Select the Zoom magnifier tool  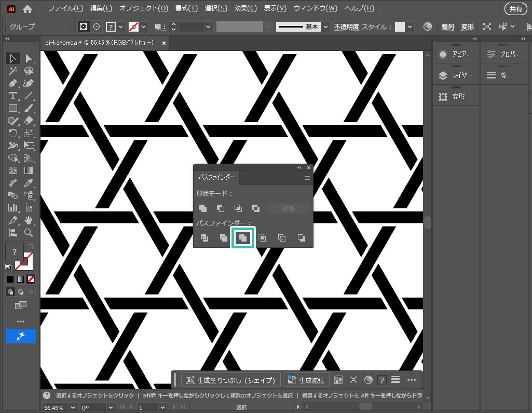click(29, 233)
